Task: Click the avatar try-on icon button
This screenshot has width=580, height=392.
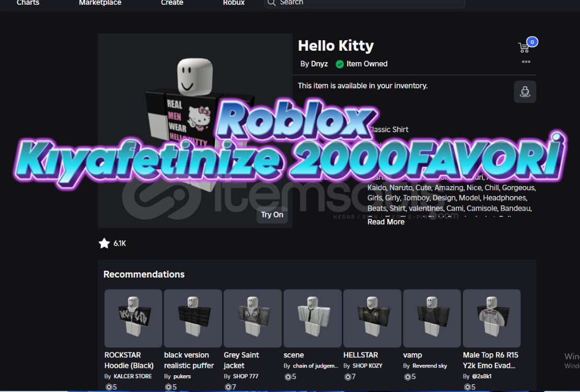Action: [x=525, y=92]
